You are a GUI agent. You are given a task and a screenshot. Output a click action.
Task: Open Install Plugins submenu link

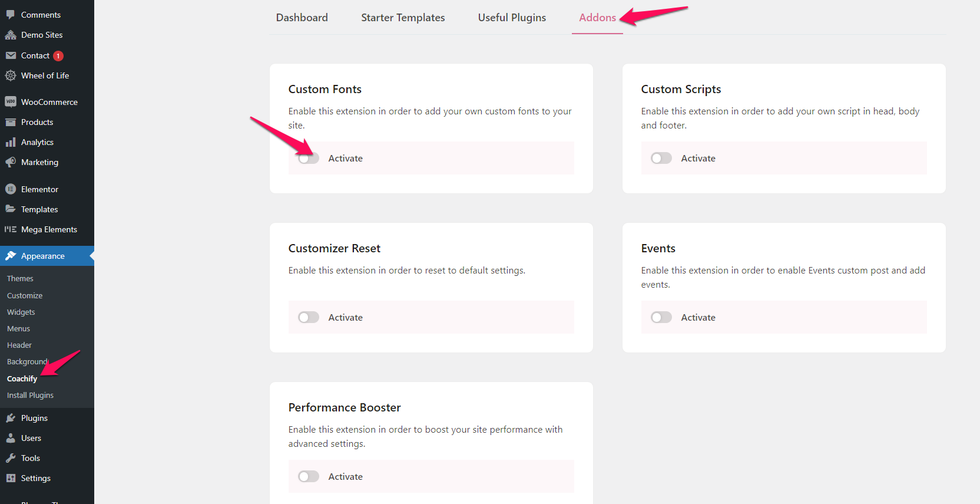(30, 395)
